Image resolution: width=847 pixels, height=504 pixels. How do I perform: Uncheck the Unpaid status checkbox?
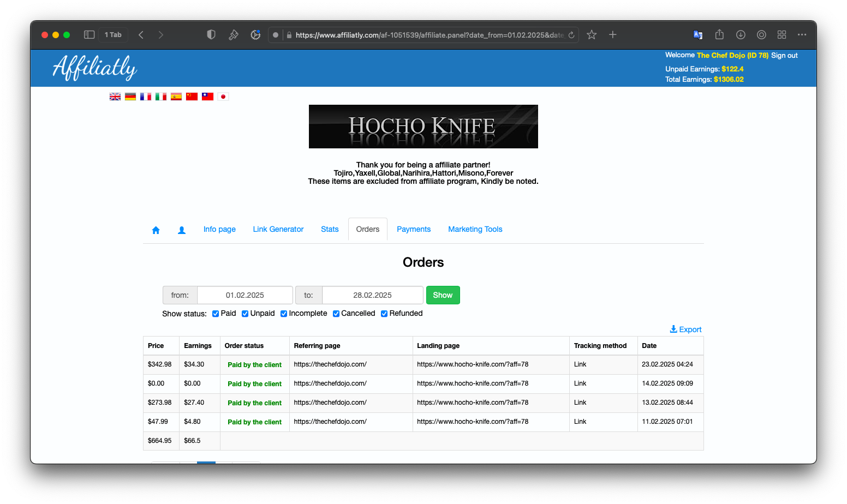245,314
